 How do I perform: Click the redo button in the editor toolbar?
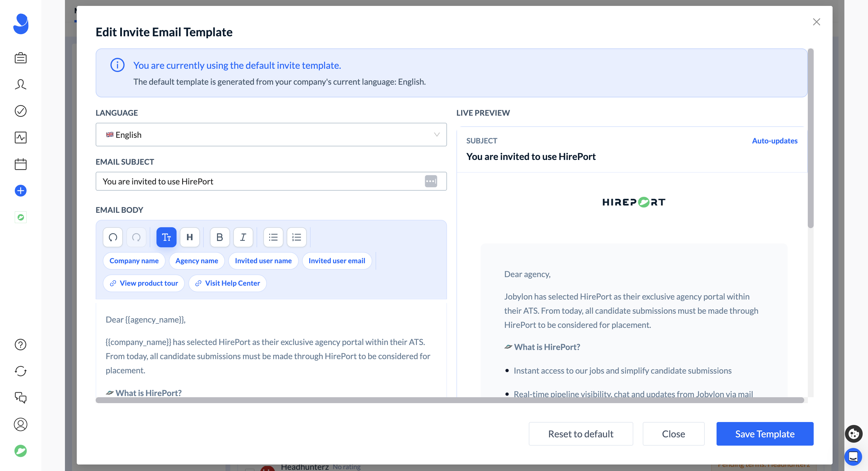coord(136,237)
